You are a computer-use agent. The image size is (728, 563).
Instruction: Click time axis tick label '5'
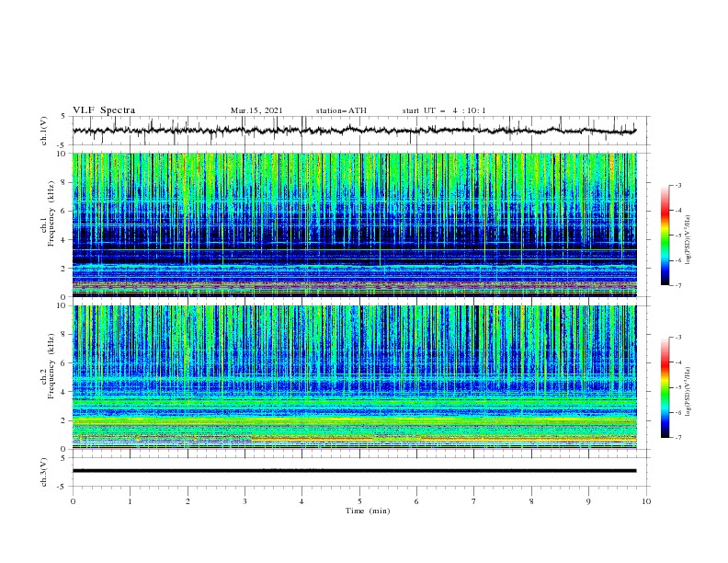click(359, 501)
